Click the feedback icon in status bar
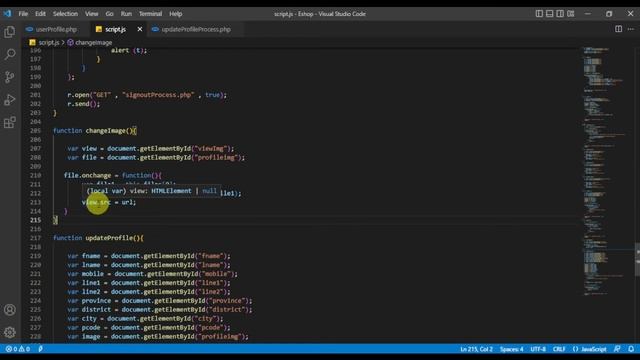 tap(617, 349)
